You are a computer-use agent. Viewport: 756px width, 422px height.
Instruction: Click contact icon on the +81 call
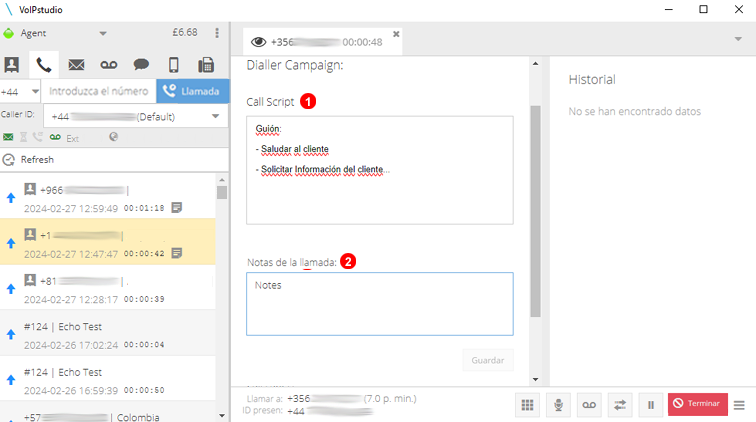[x=30, y=280]
